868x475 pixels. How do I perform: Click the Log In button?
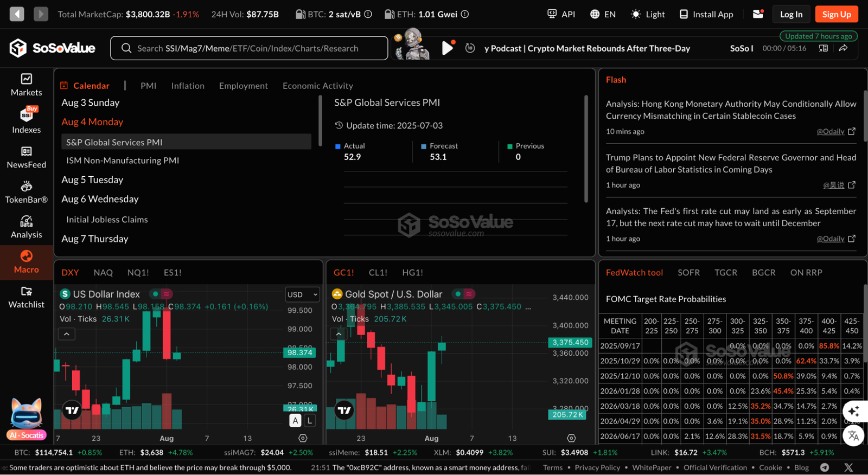click(791, 14)
